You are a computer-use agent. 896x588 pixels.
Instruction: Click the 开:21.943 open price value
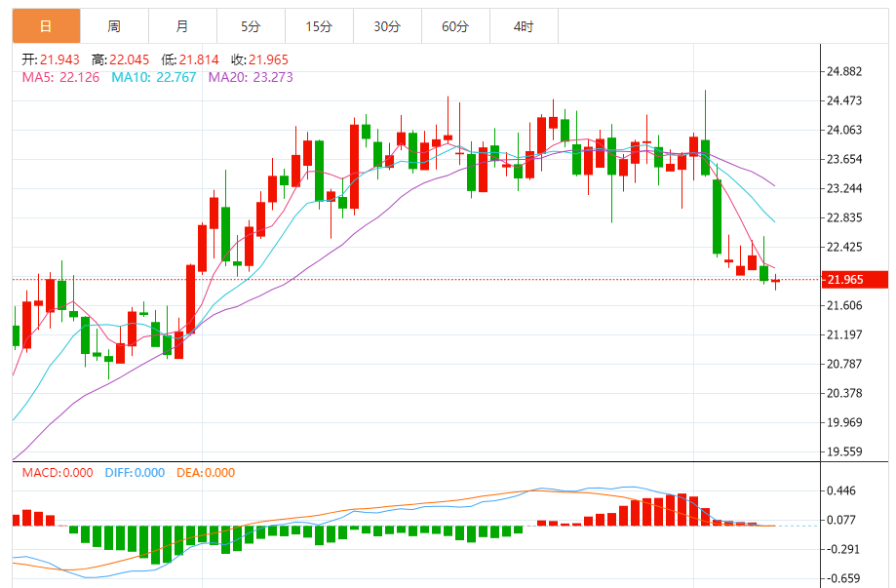51,60
